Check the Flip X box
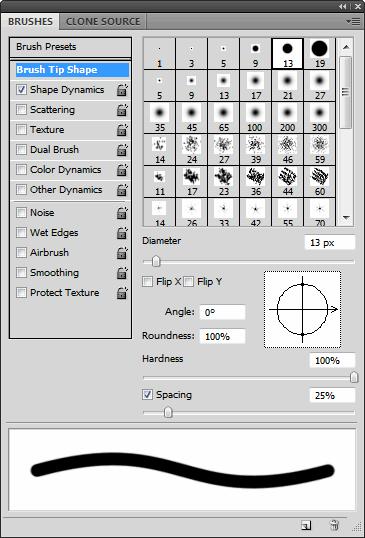 click(x=148, y=282)
